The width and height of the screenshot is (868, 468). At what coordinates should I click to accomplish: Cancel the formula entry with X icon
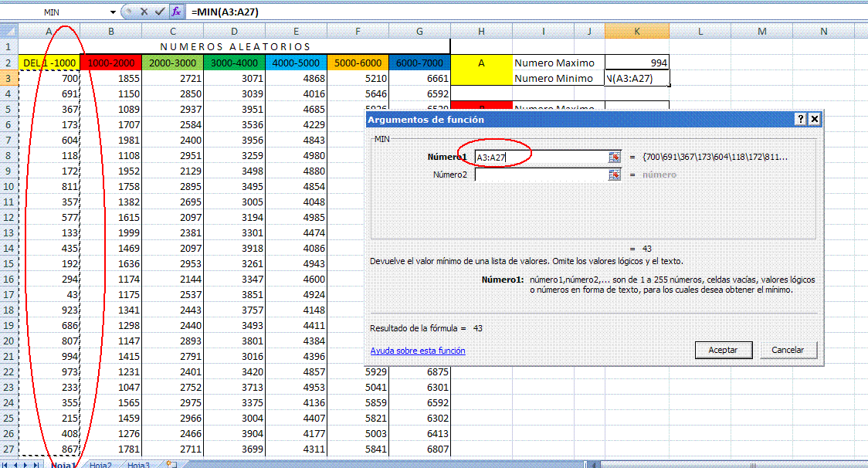coord(144,12)
